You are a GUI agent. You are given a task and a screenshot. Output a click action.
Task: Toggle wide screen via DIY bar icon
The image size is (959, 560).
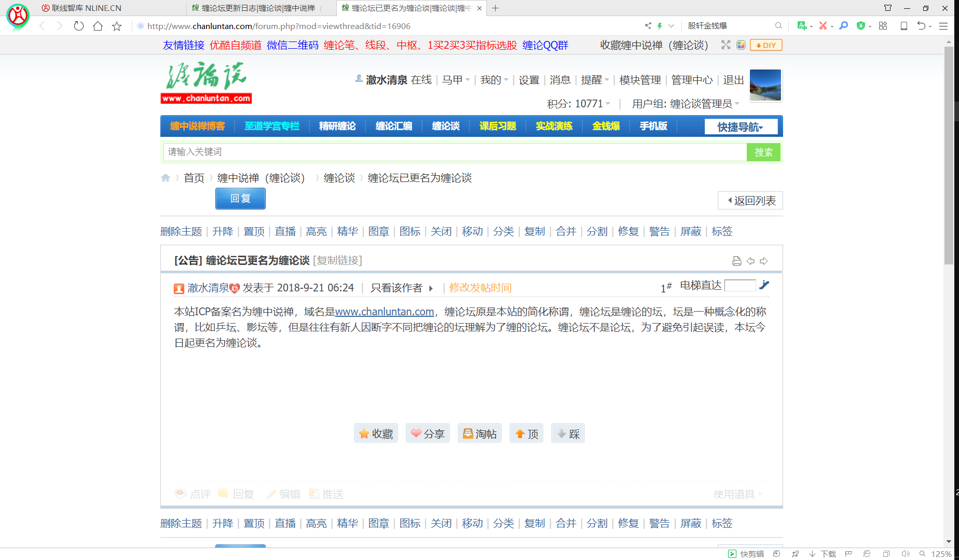(x=765, y=45)
